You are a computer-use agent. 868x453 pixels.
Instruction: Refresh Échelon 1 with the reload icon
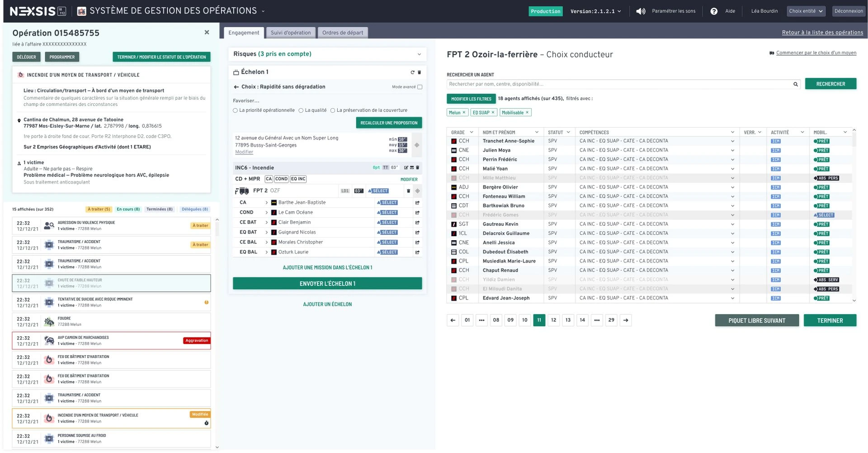pos(412,72)
